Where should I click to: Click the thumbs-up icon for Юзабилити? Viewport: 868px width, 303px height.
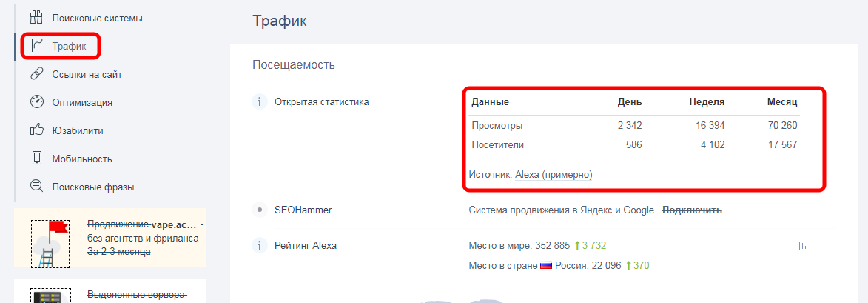(x=36, y=130)
